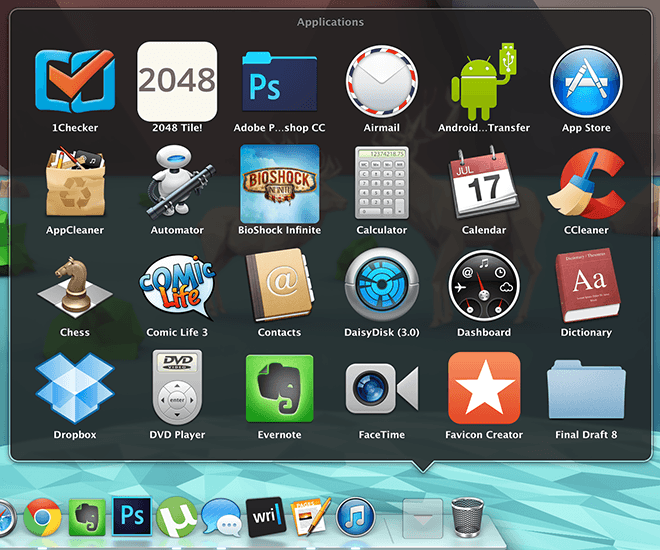Open Evernote in the Applications grid
Screen dimensions: 660x550
point(280,388)
